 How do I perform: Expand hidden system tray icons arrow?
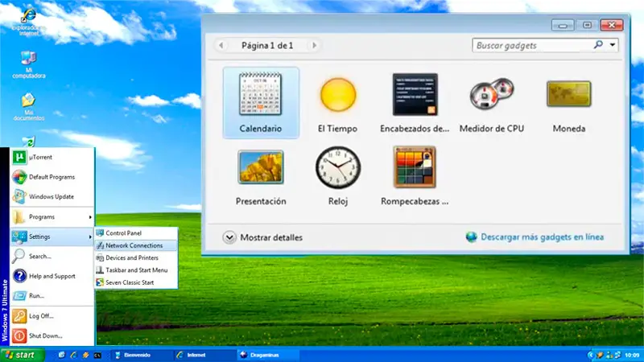click(591, 355)
